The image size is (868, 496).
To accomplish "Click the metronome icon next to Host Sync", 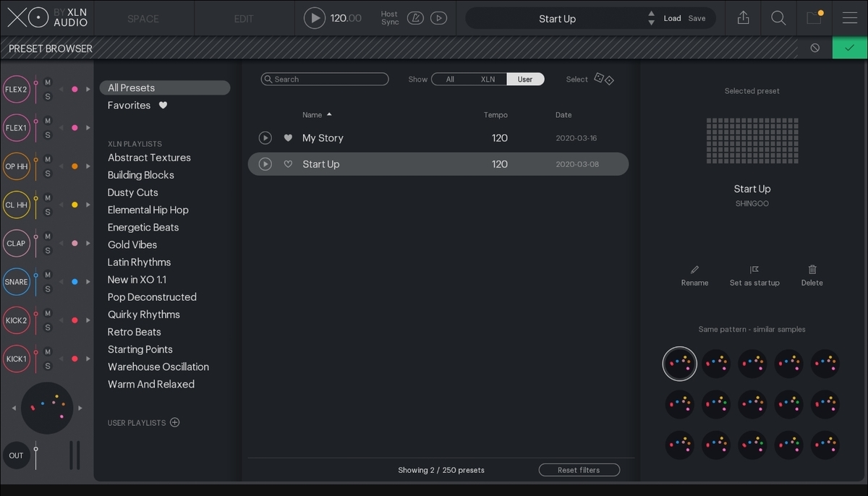I will pyautogui.click(x=414, y=18).
